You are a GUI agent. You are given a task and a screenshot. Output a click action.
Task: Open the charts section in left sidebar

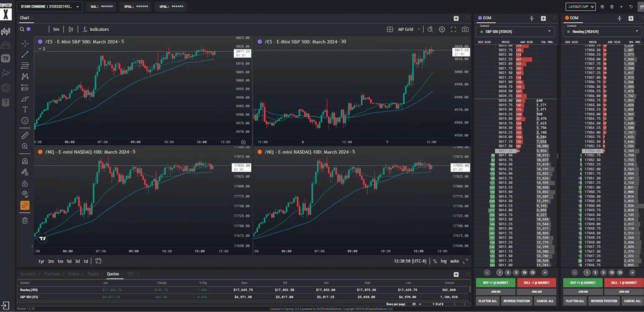(x=6, y=32)
